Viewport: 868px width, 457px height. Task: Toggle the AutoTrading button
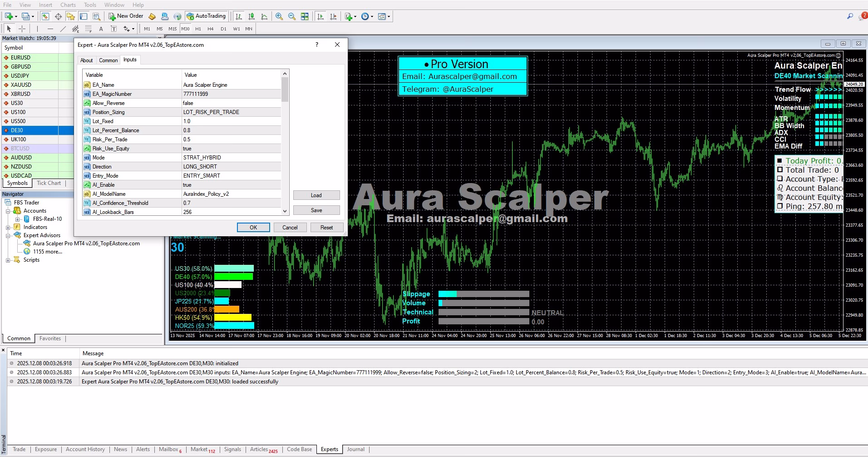pyautogui.click(x=206, y=16)
